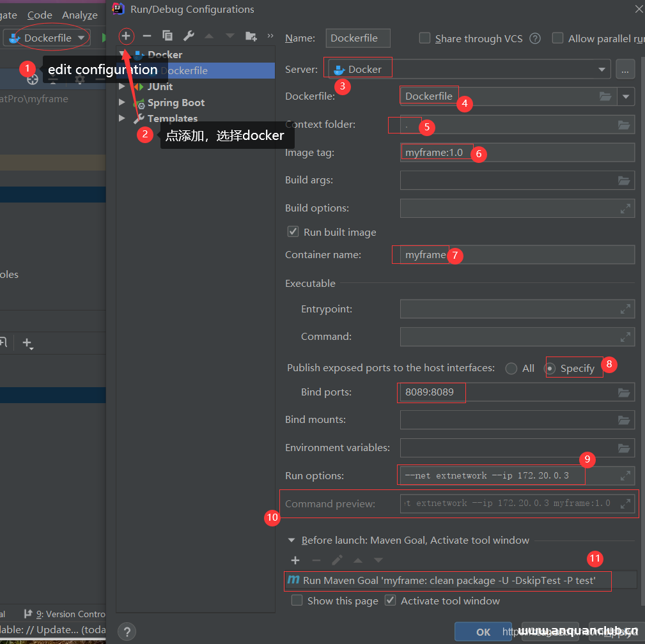645x644 pixels.
Task: Select the All ports radio button
Action: click(511, 369)
